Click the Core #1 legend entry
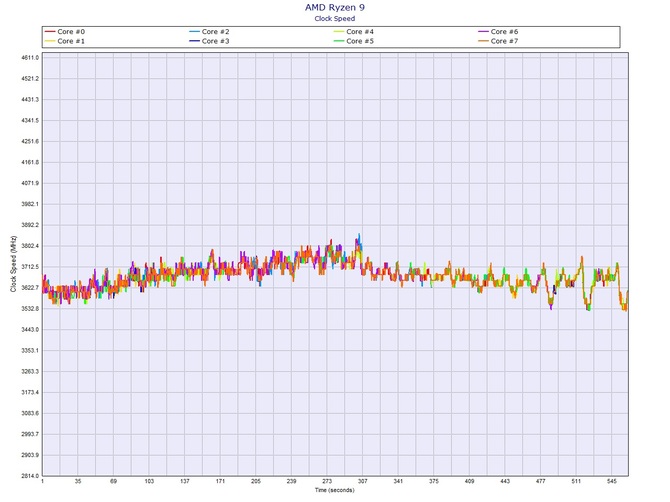The height and width of the screenshot is (502, 670). (65, 41)
